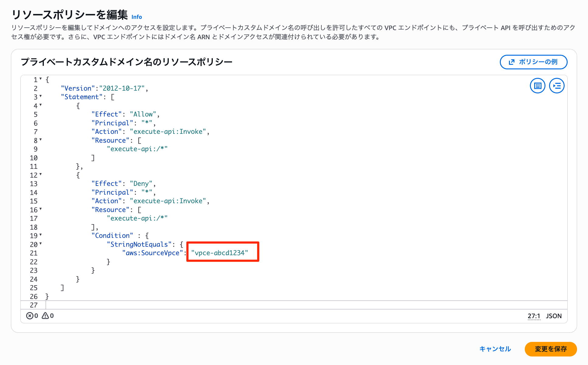This screenshot has width=588, height=365.
Task: Click the Info link beside the title
Action: pos(137,17)
